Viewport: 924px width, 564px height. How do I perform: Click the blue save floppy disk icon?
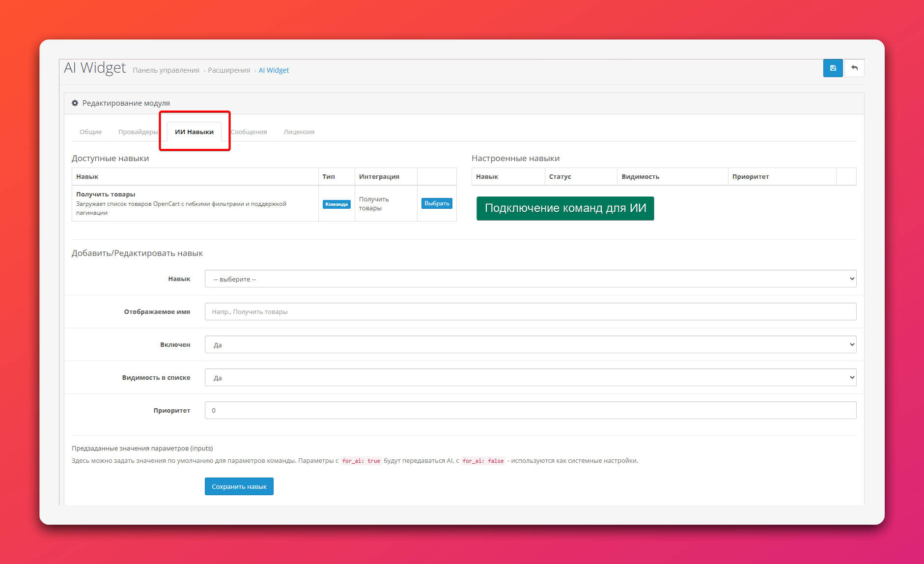pos(833,68)
